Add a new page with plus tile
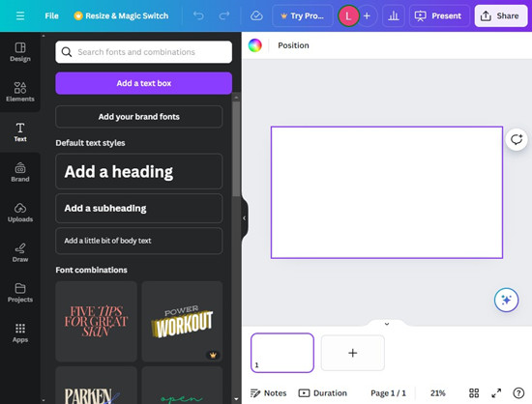The height and width of the screenshot is (404, 532). point(352,353)
